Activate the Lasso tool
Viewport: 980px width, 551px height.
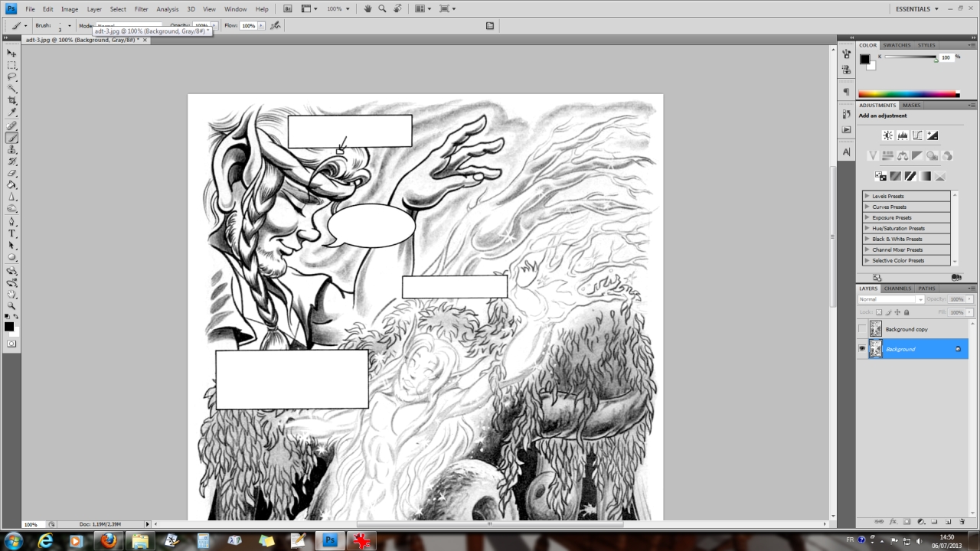point(12,77)
